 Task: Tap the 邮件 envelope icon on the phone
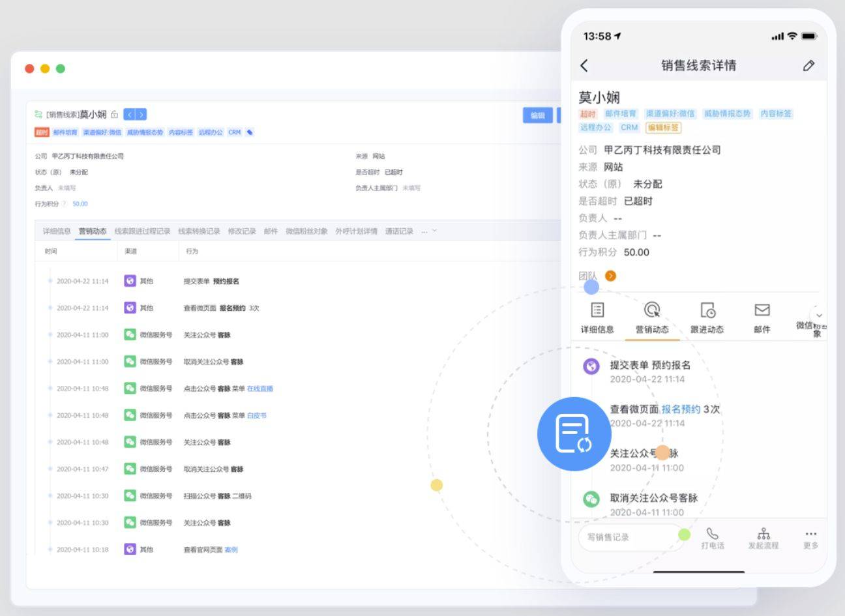(762, 310)
